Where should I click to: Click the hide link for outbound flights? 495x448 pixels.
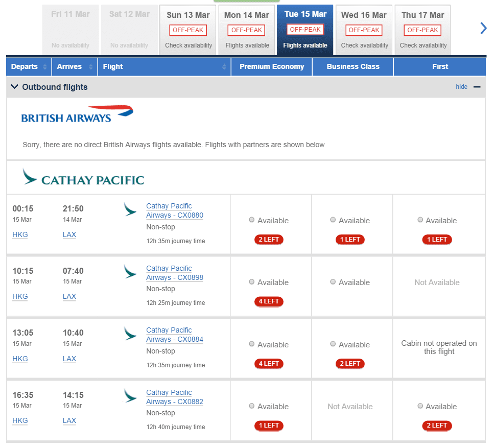461,86
